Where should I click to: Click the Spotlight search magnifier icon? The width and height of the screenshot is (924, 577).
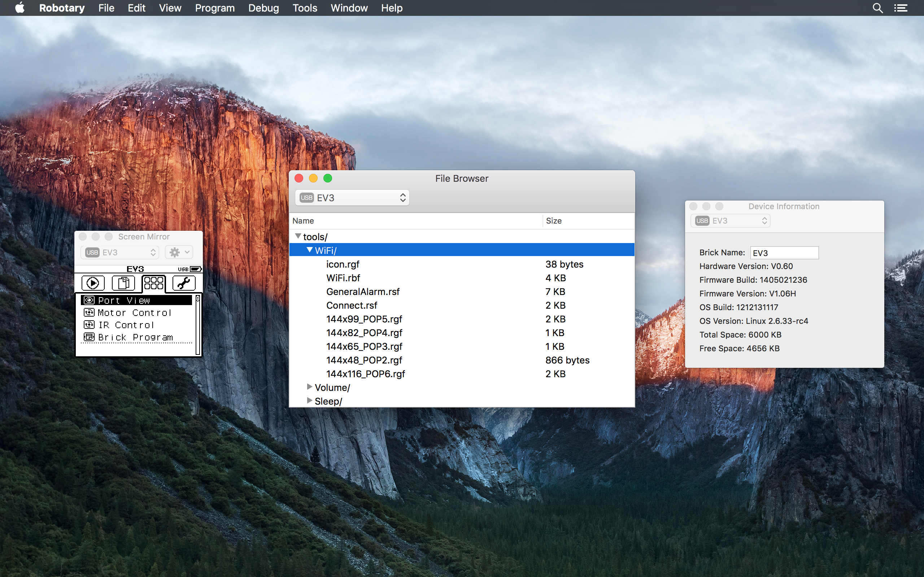[877, 8]
